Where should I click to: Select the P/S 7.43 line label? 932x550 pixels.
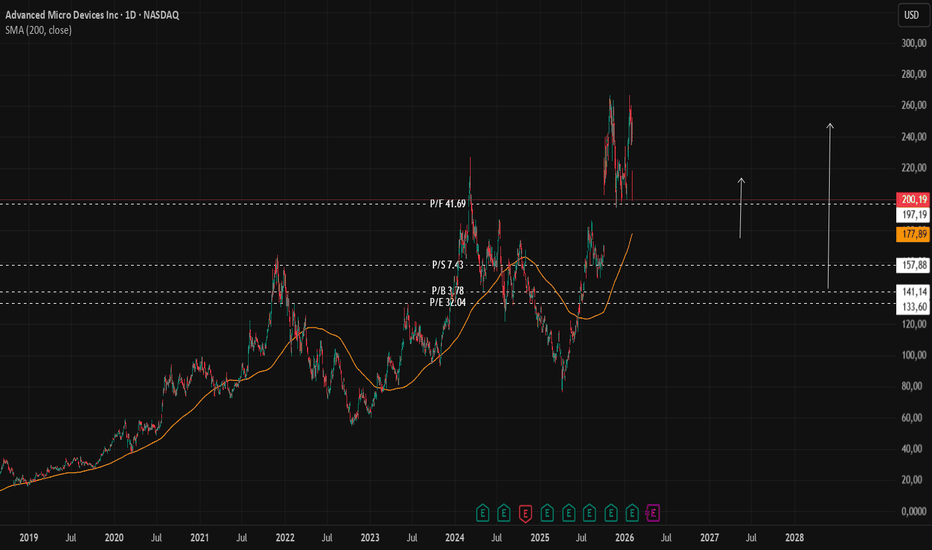coord(448,265)
